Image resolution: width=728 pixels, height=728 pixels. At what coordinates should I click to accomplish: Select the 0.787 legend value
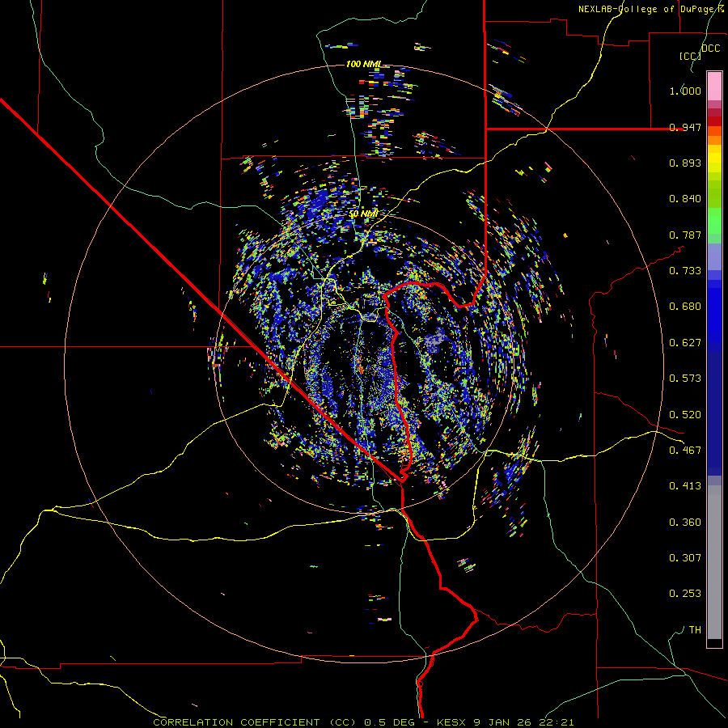tap(685, 235)
